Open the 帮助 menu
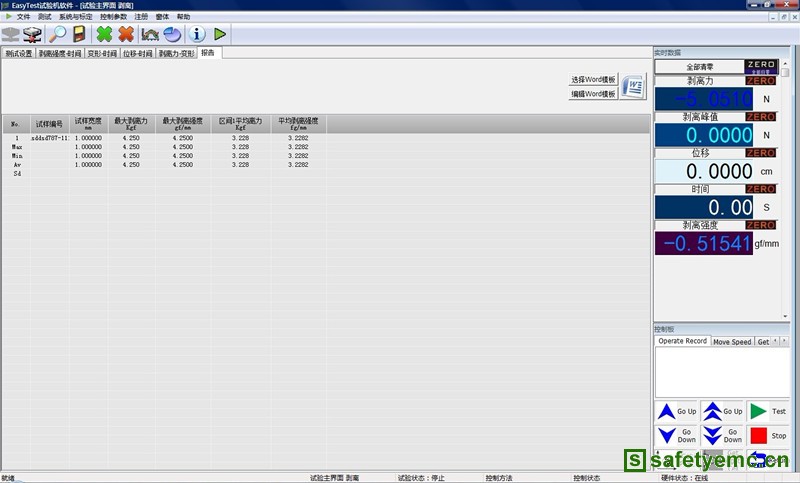Image resolution: width=800 pixels, height=483 pixels. coord(183,17)
